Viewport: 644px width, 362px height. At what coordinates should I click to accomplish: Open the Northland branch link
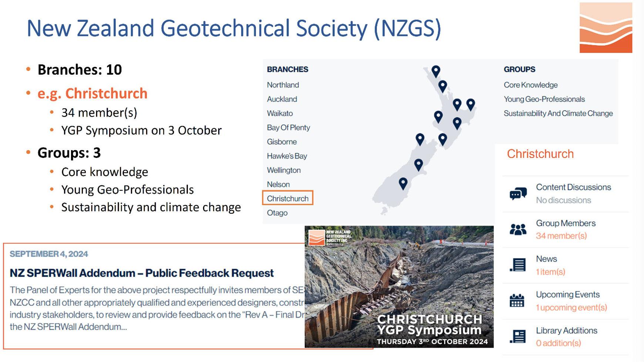pos(283,85)
